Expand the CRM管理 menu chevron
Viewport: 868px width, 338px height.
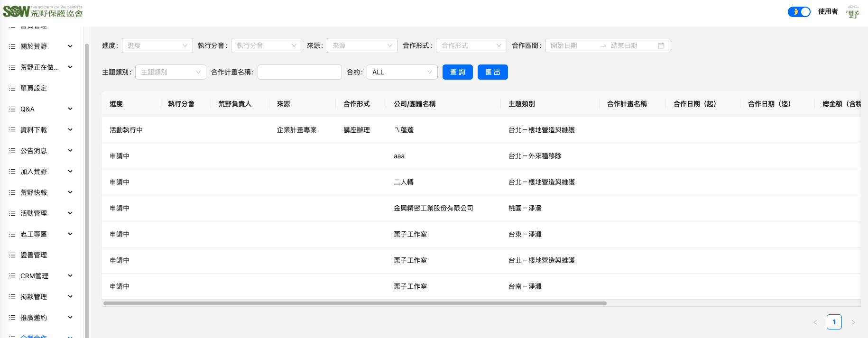(70, 276)
